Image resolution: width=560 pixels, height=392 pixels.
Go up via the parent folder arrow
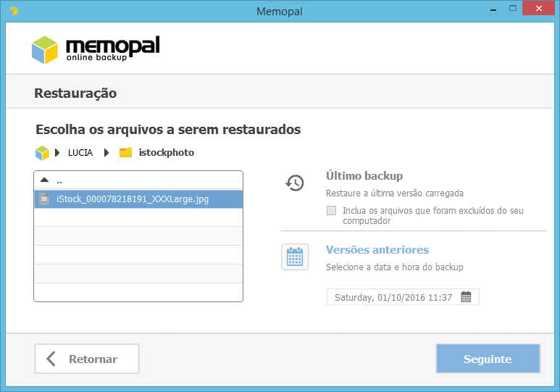point(44,180)
